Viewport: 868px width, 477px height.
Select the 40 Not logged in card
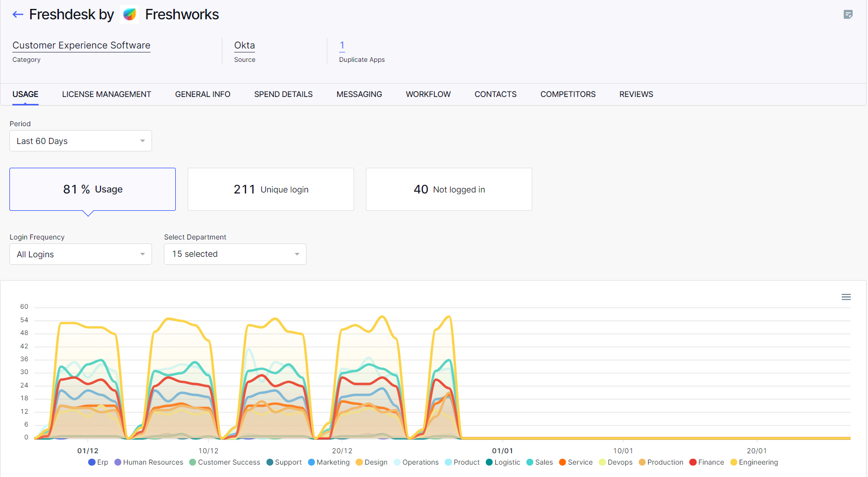point(449,190)
